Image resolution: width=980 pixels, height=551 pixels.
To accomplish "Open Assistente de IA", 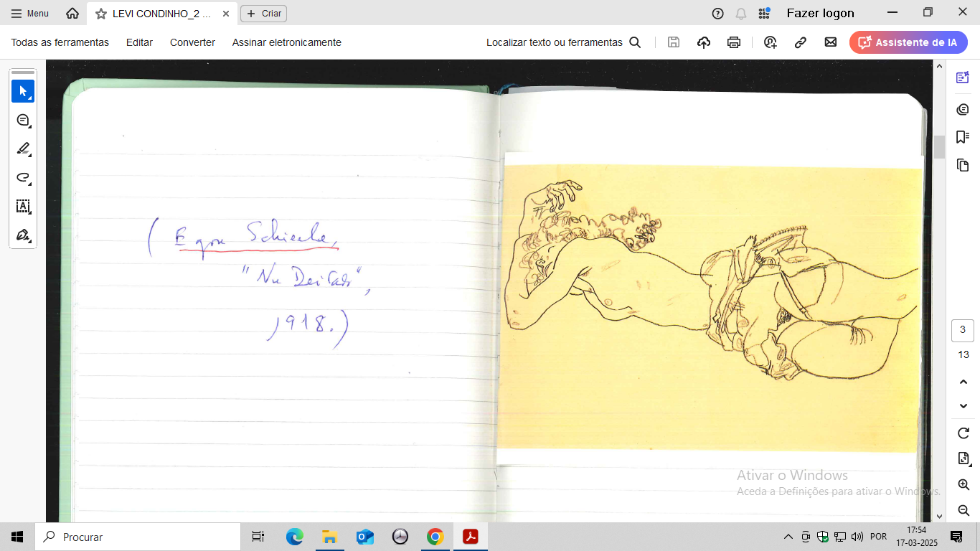I will coord(908,42).
